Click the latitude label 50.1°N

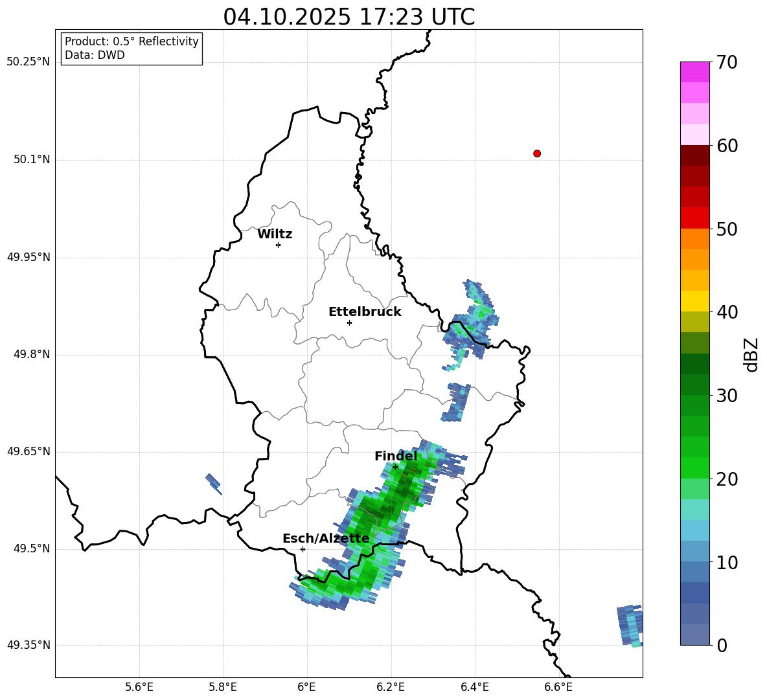click(32, 160)
